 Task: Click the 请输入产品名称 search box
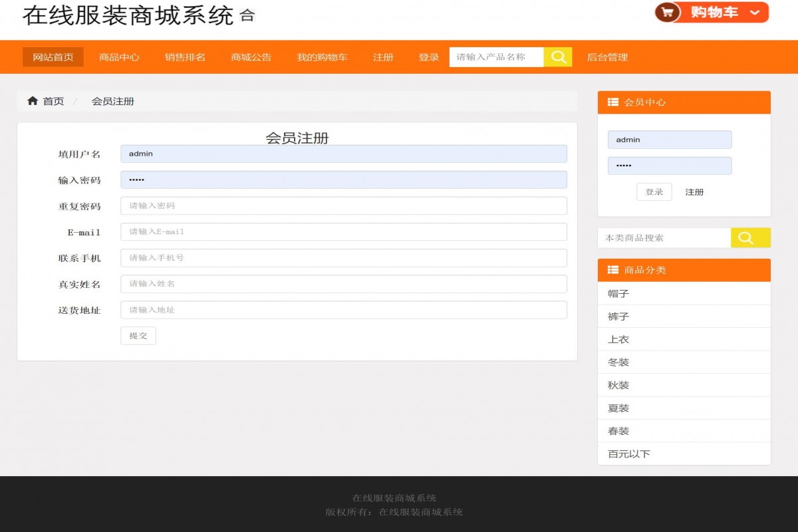pos(496,57)
